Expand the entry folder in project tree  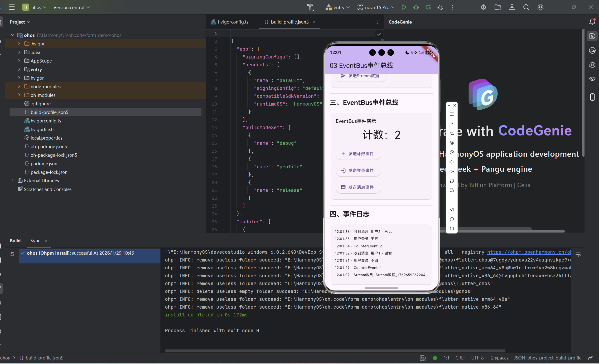coord(19,69)
